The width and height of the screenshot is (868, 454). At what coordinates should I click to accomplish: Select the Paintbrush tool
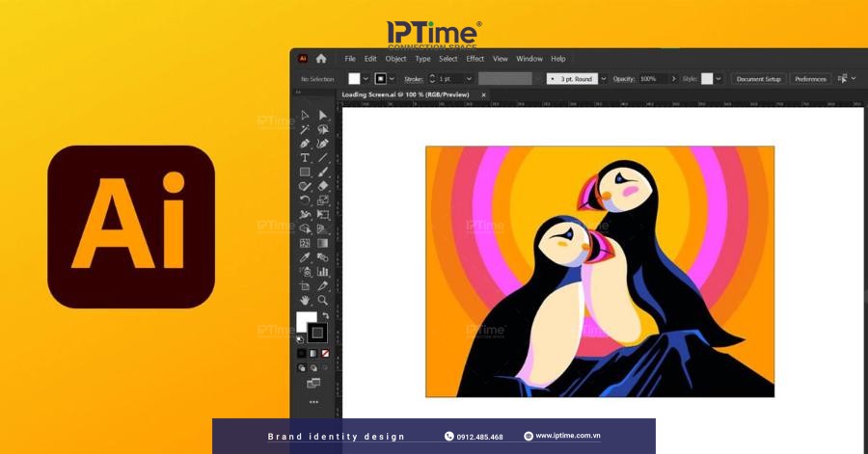[x=323, y=172]
